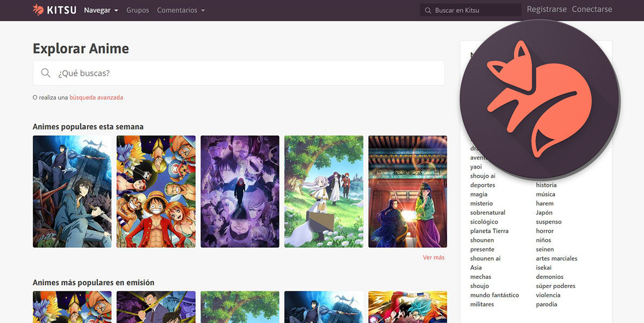Image resolution: width=644 pixels, height=323 pixels.
Task: Open the mundo fantástico category
Action: click(495, 295)
